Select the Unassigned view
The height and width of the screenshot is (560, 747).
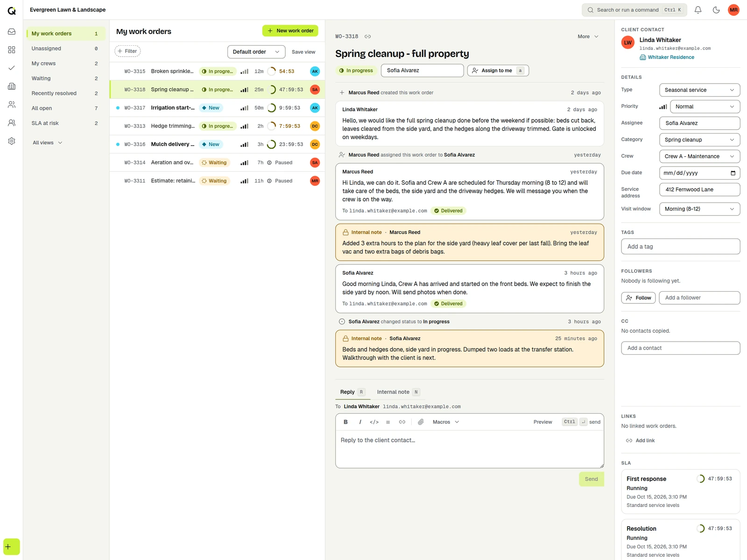(65, 49)
